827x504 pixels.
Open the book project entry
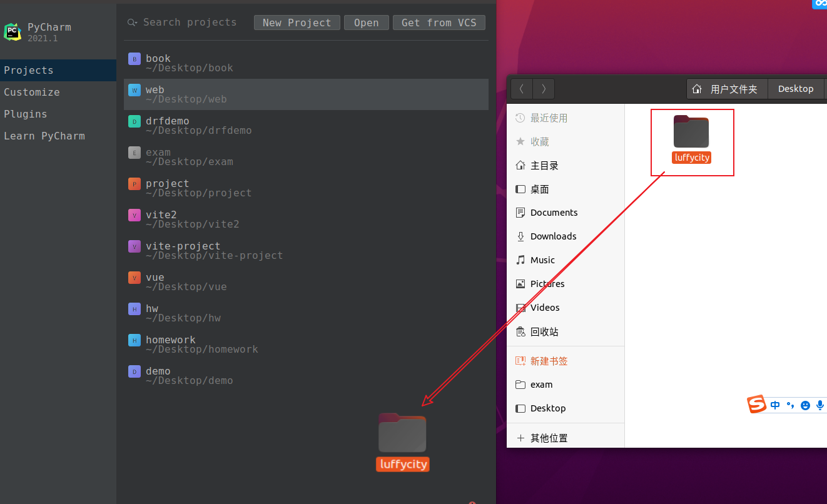click(x=306, y=63)
